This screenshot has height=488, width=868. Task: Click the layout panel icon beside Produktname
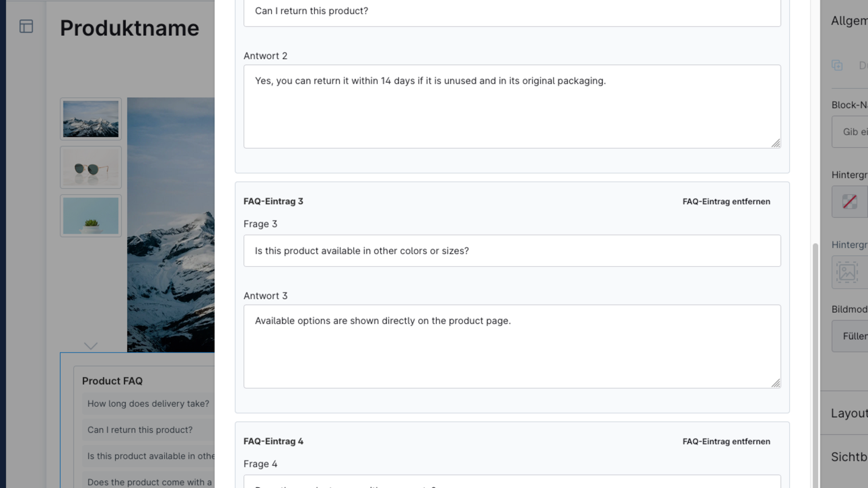click(x=26, y=26)
